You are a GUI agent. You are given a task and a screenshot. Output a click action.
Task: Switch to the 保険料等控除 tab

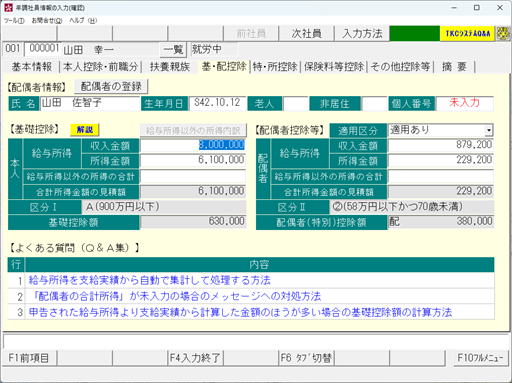pos(334,67)
